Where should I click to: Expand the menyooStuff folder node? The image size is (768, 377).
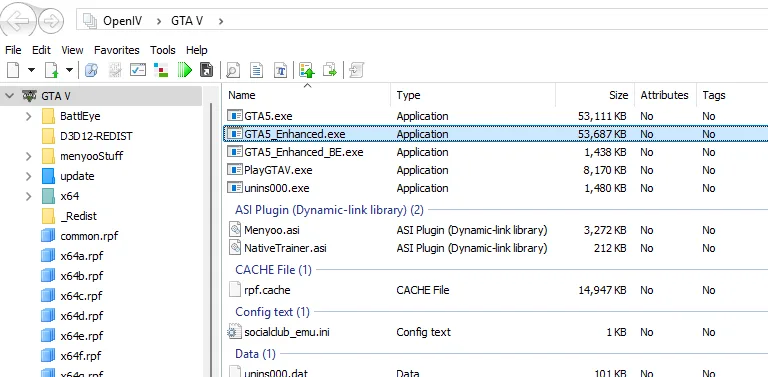click(x=28, y=156)
